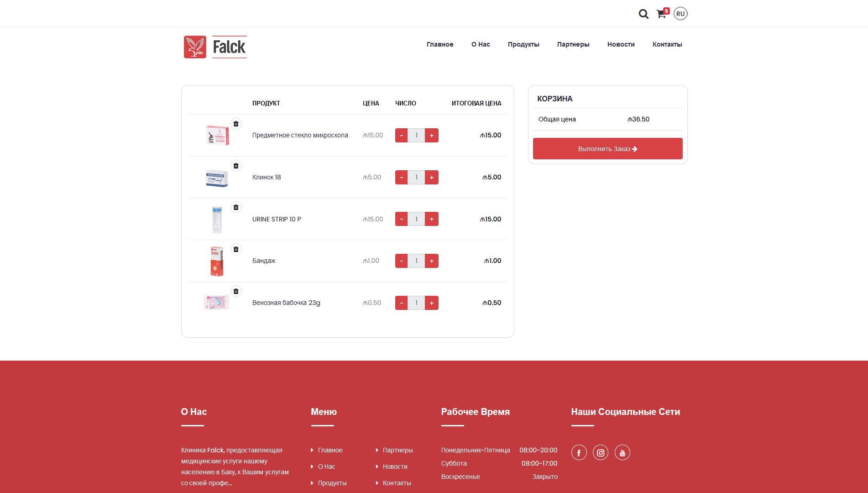Image resolution: width=868 pixels, height=493 pixels.
Task: Remove Клинок 18 using trash icon
Action: tap(236, 166)
